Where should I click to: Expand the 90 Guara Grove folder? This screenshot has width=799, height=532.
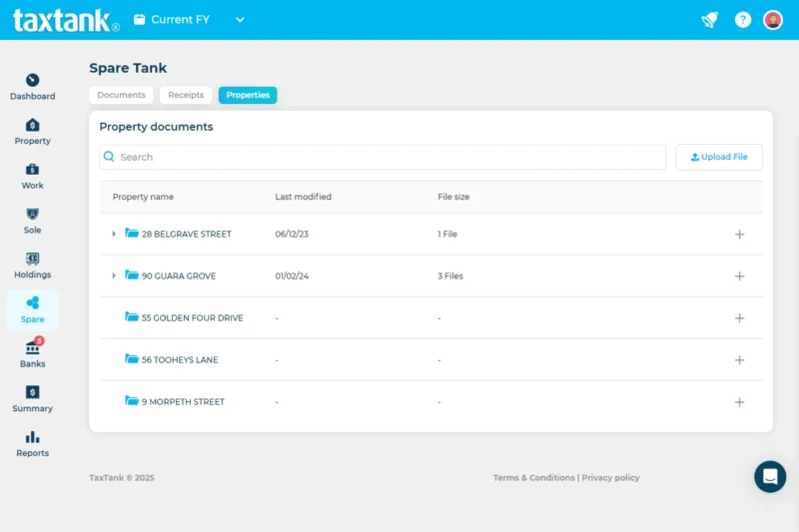[114, 276]
